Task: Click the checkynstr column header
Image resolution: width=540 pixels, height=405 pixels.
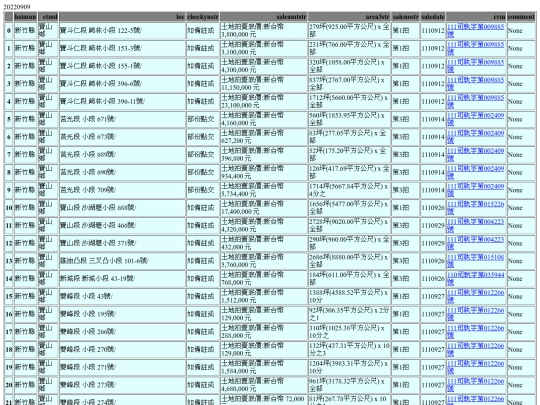Action: click(x=202, y=17)
